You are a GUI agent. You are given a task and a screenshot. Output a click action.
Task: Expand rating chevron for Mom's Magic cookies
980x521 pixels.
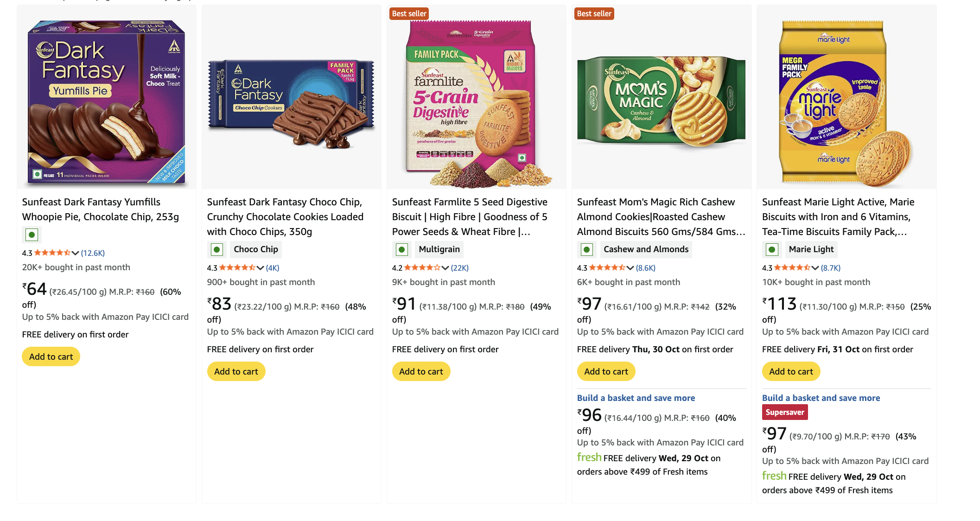630,268
